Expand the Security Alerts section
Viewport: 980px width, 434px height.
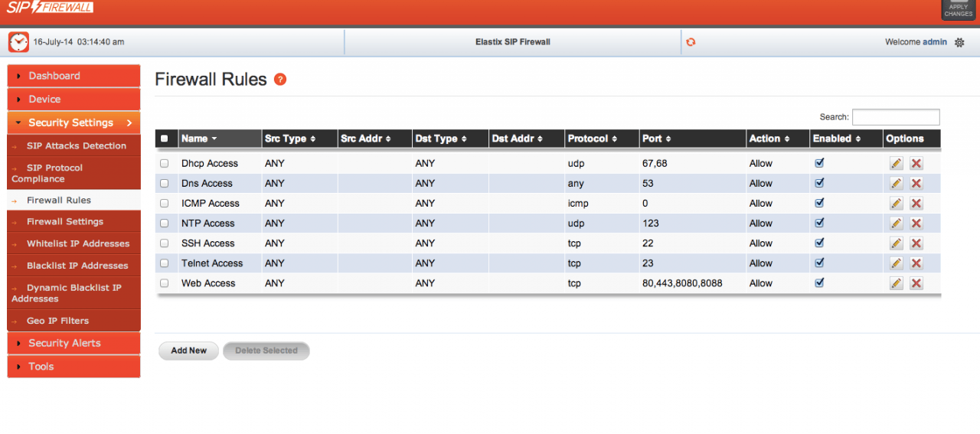pyautogui.click(x=73, y=343)
